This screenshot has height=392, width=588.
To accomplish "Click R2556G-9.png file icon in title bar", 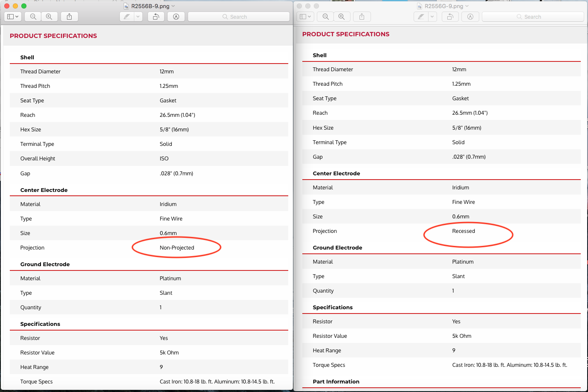I will click(420, 6).
